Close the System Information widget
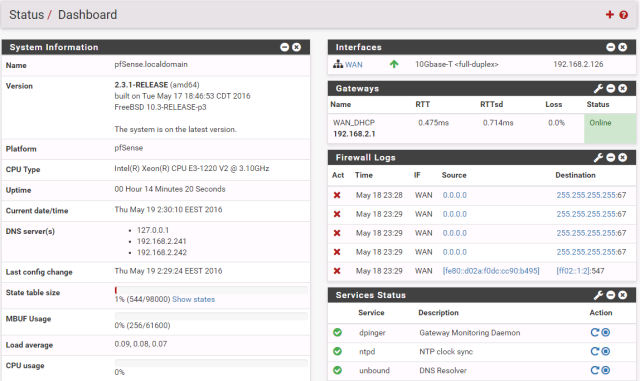This screenshot has height=381, width=640. (297, 47)
